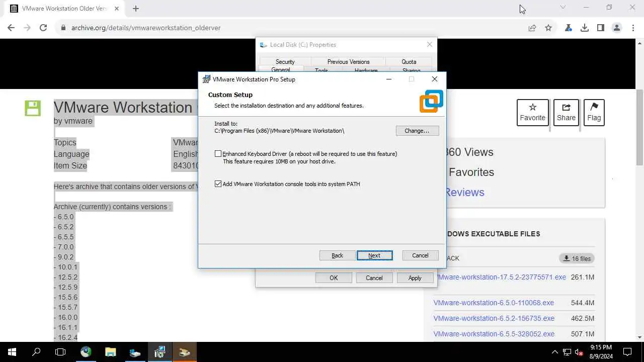
Task: Bookmark this page with the star icon
Action: (x=548, y=28)
